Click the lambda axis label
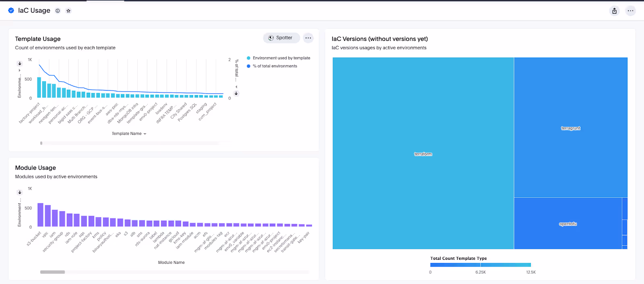Image resolution: width=644 pixels, height=284 pixels. (159, 237)
